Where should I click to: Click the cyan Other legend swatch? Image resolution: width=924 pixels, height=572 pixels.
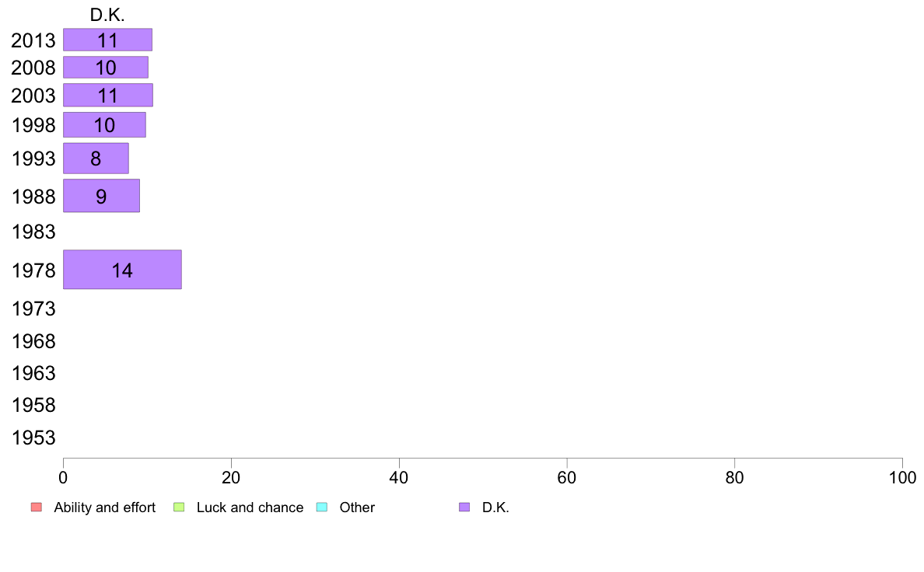point(322,507)
